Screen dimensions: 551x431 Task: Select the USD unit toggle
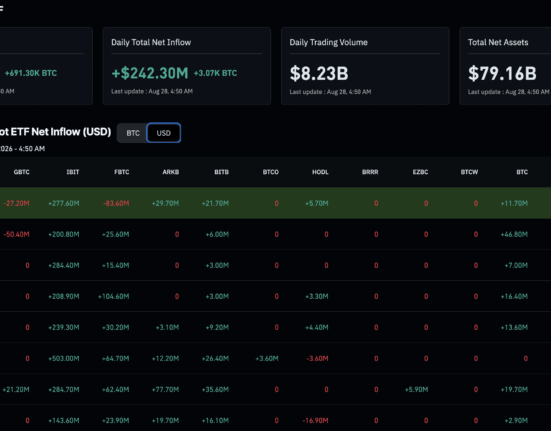tap(163, 133)
